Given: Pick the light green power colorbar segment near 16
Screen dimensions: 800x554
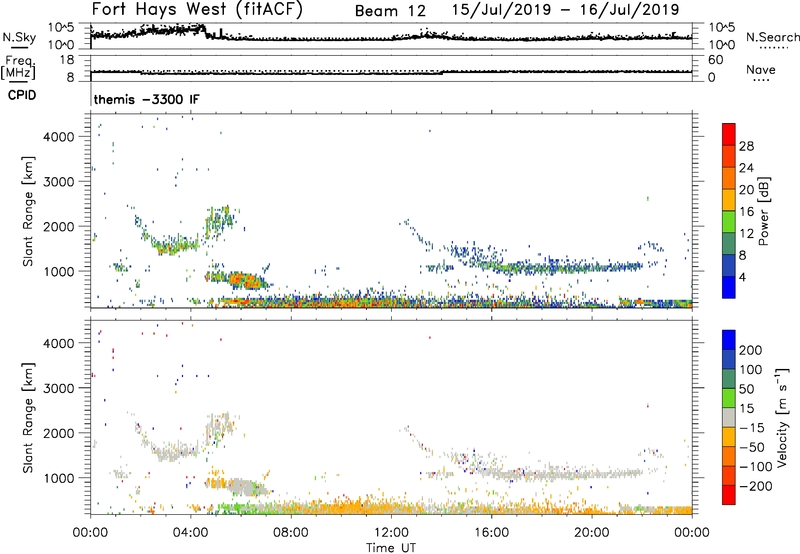Looking at the screenshot, I should coord(729,222).
